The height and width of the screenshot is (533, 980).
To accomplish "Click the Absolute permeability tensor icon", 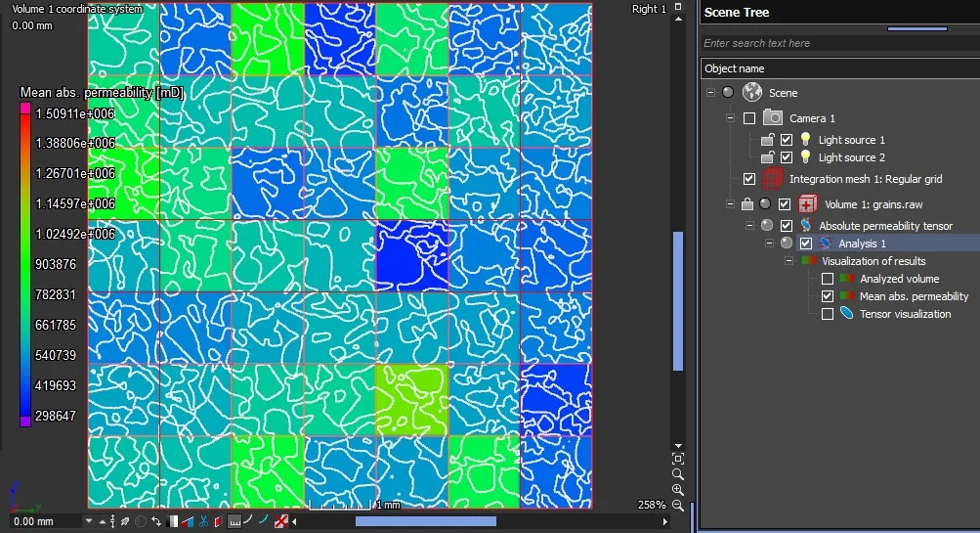I will pyautogui.click(x=806, y=225).
